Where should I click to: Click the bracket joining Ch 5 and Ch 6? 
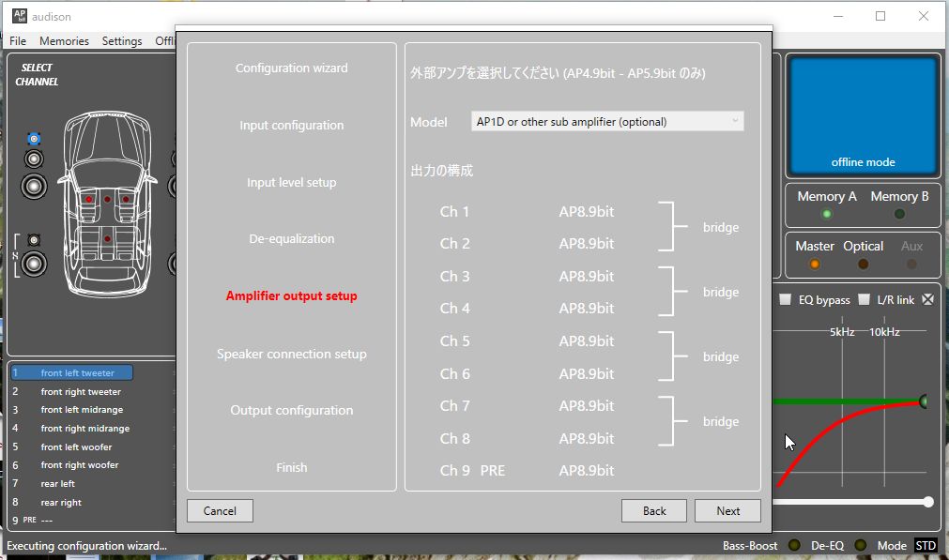[x=672, y=356]
